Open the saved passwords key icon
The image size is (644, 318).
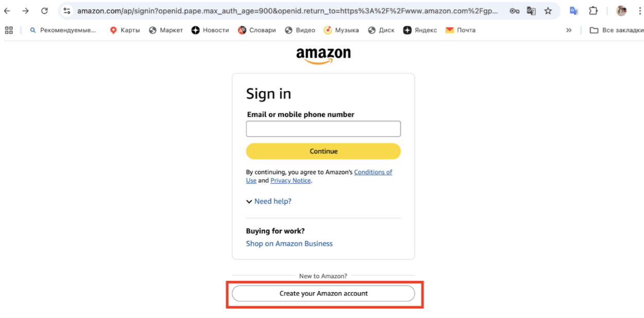click(x=514, y=11)
